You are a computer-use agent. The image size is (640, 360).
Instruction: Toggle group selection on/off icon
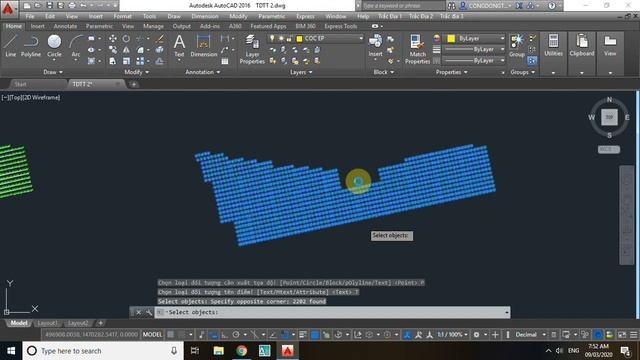tap(532, 61)
